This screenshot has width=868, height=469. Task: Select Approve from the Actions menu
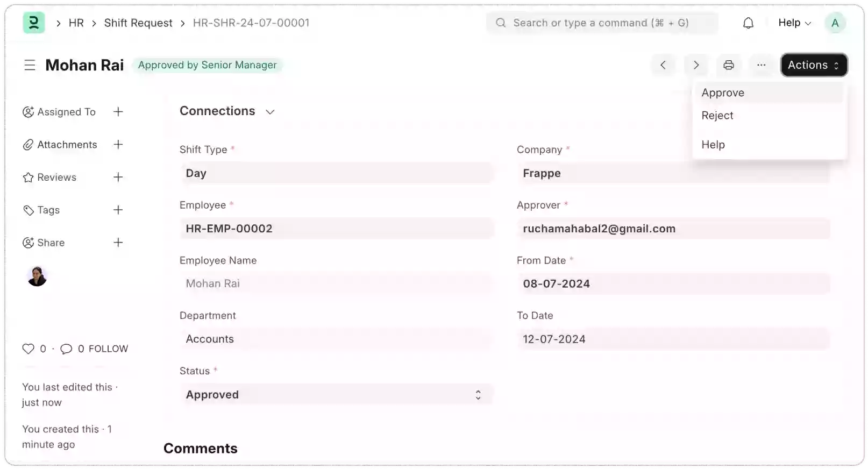722,92
